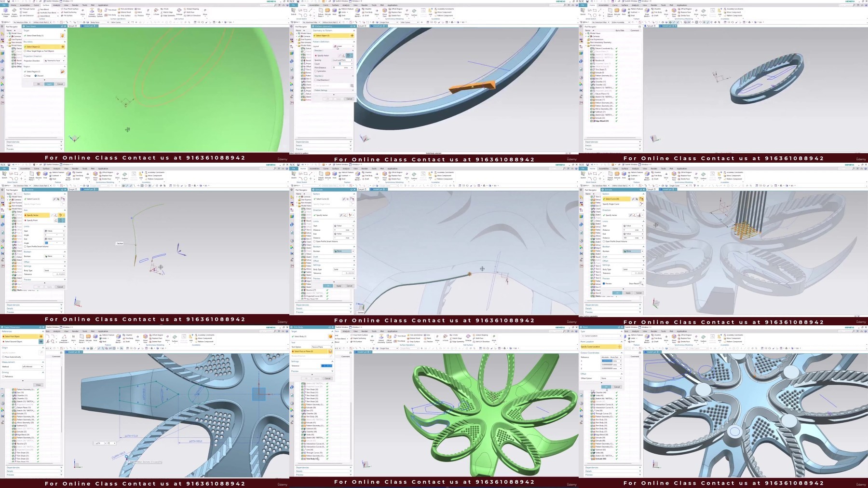This screenshot has width=868, height=488.
Task: Click Sheet Body selection icon in Trim Sheet dialog
Action: [62, 36]
